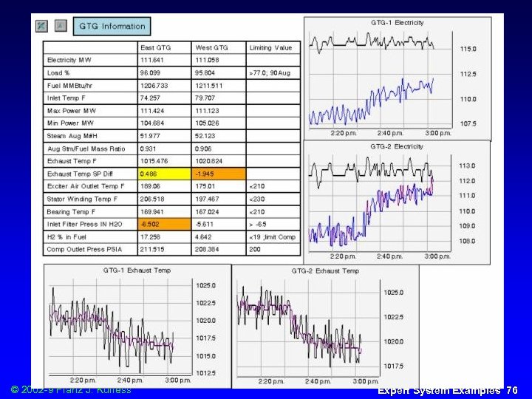Click the Fuel MMBtu/hr row label
532x399 pixels.
pyautogui.click(x=70, y=86)
